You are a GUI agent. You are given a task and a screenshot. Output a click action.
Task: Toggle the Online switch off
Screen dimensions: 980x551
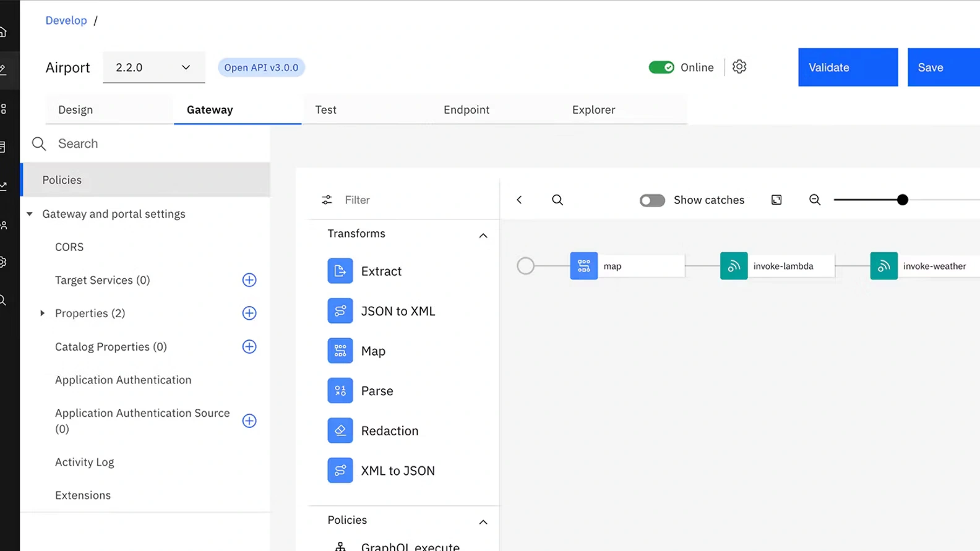point(661,67)
